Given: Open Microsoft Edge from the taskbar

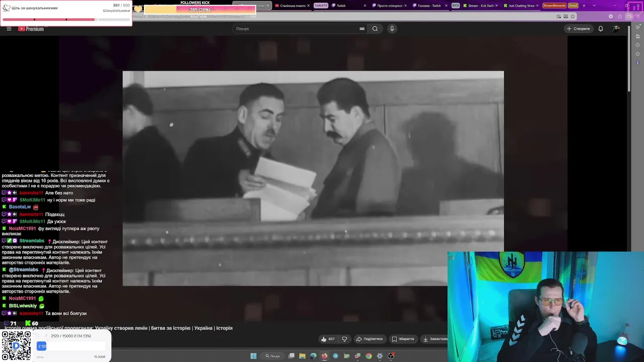Looking at the screenshot, I should [x=313, y=356].
